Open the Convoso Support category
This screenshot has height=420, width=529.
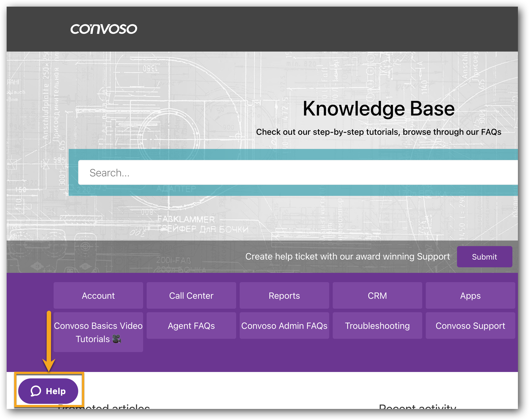tap(470, 326)
